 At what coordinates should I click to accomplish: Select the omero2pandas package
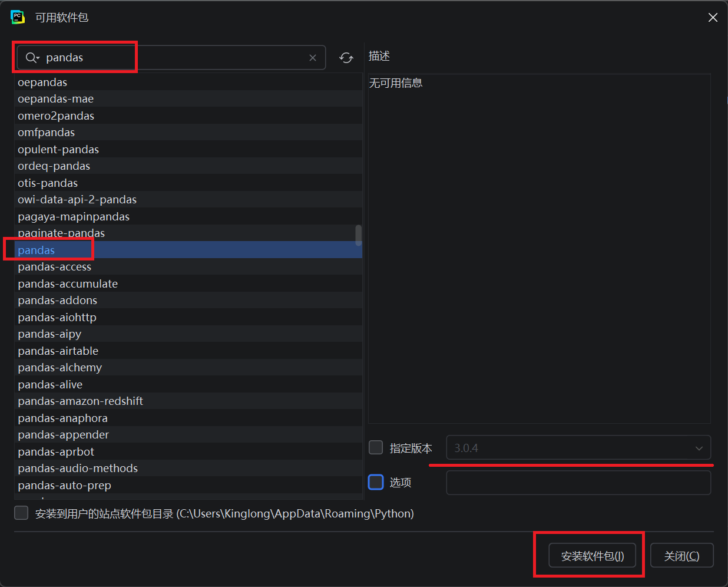point(188,116)
